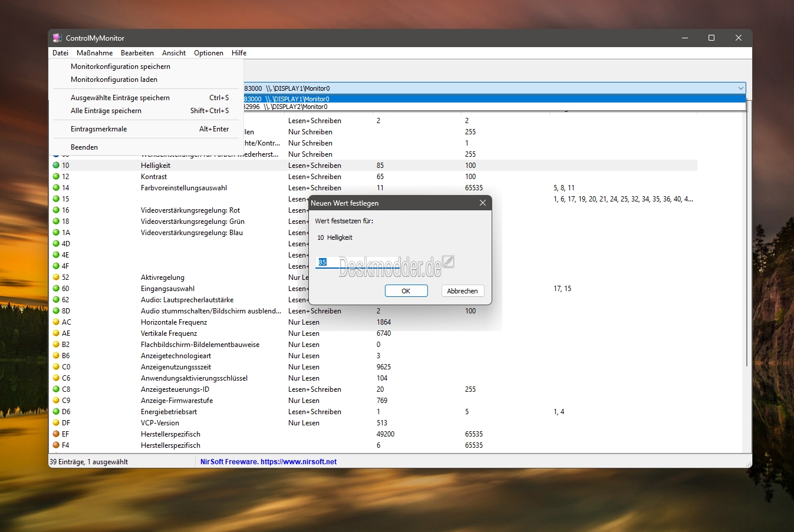Click the green icon for row 60 Eingangsauswahl

57,289
